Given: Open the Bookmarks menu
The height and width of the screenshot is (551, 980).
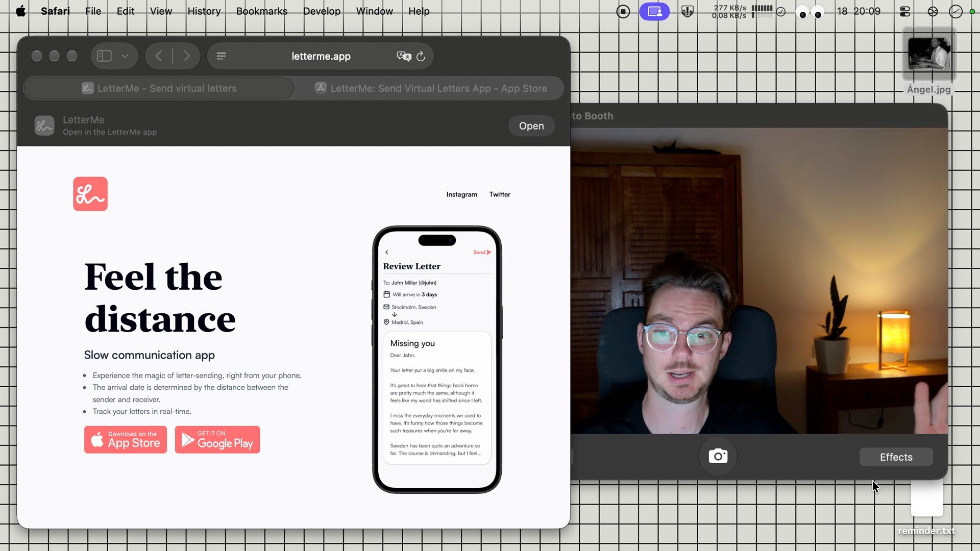Looking at the screenshot, I should pos(262,11).
